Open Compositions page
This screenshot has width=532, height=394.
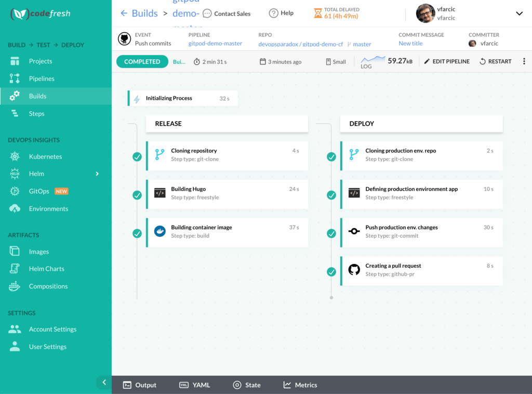click(x=48, y=286)
